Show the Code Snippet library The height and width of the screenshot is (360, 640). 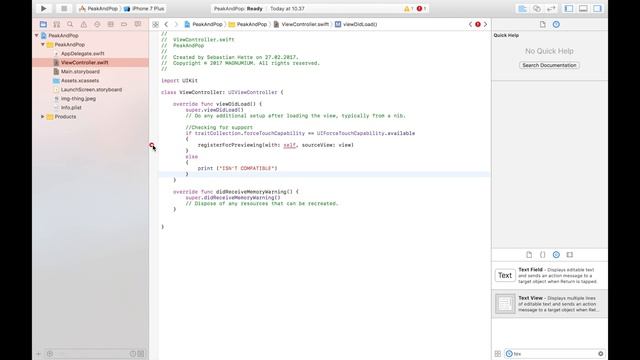(x=542, y=255)
